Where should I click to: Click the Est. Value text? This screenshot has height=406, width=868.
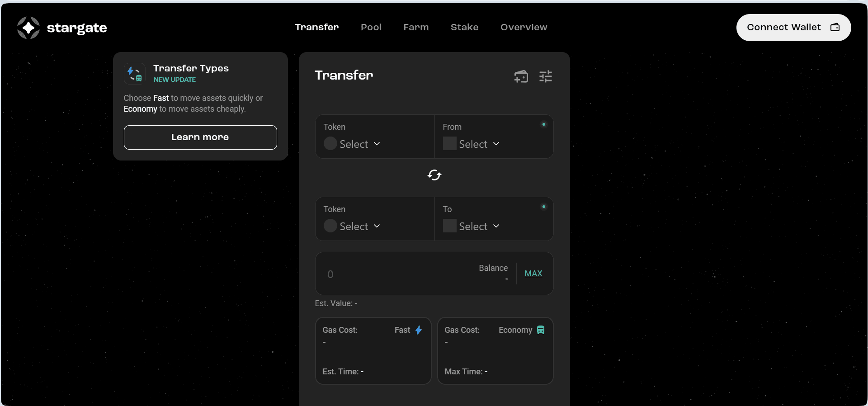(336, 303)
